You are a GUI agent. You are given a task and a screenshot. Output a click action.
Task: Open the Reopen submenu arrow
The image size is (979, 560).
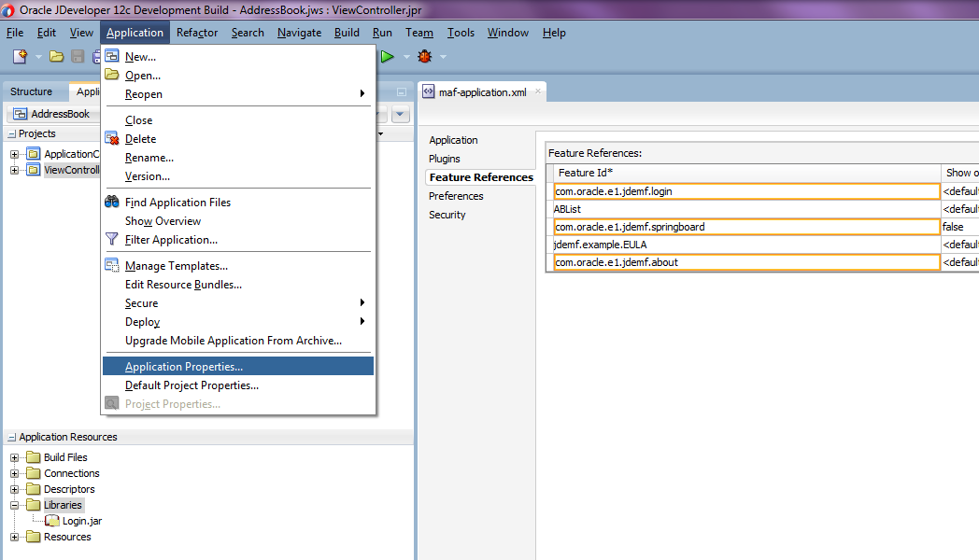click(x=362, y=93)
